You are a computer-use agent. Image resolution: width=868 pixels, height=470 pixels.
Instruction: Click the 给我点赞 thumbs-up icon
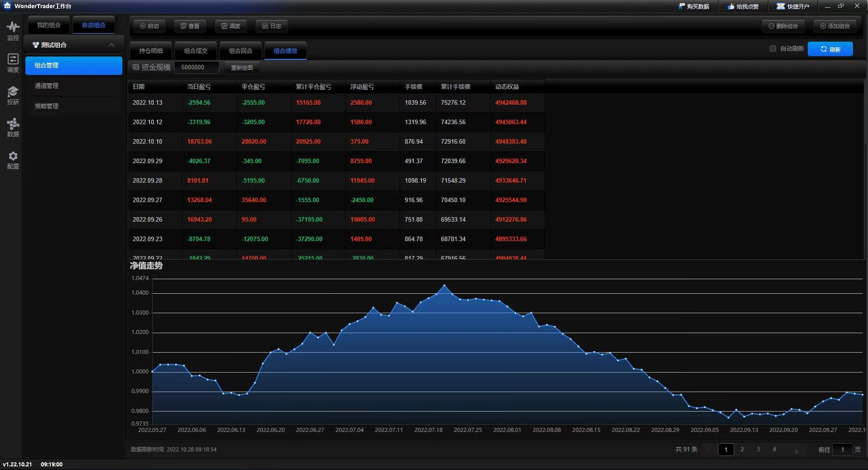(743, 6)
